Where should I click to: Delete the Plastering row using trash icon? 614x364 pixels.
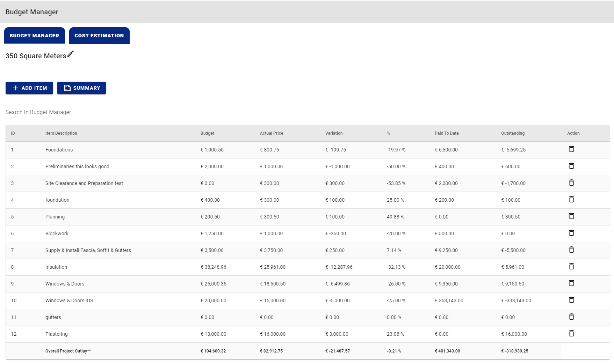click(571, 334)
